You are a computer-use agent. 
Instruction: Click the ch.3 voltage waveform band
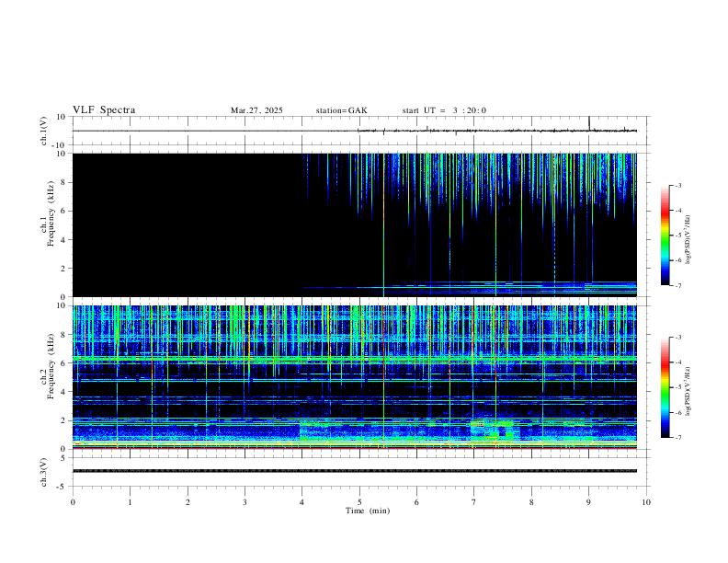pos(355,471)
